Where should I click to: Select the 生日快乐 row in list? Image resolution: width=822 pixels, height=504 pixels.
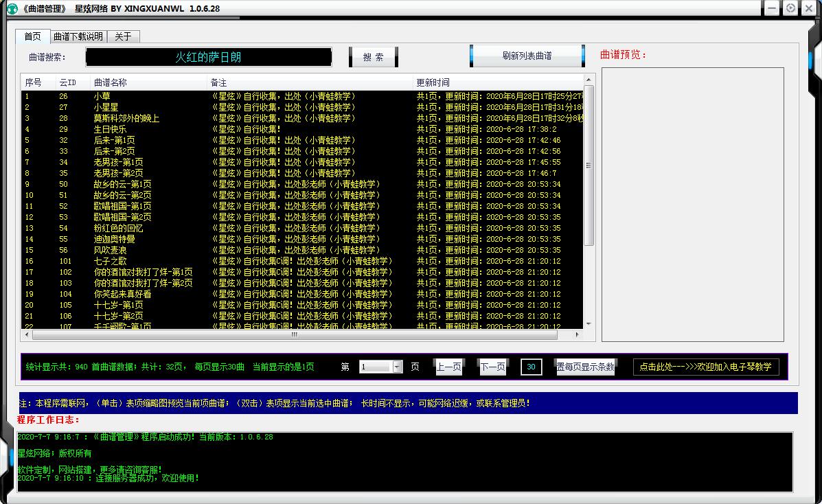[x=110, y=129]
